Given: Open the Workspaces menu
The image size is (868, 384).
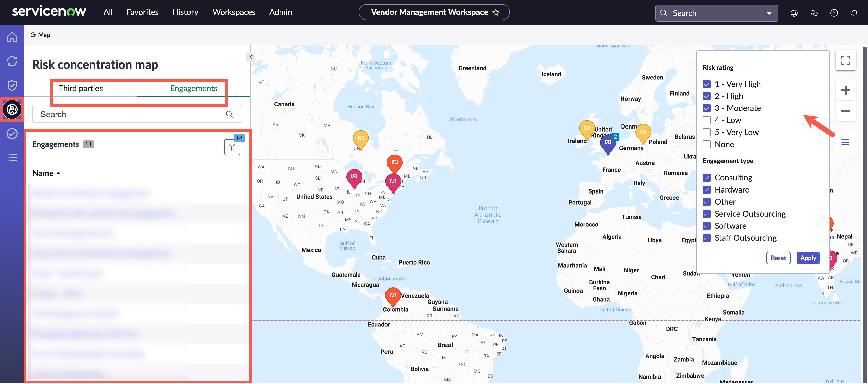Looking at the screenshot, I should (233, 12).
